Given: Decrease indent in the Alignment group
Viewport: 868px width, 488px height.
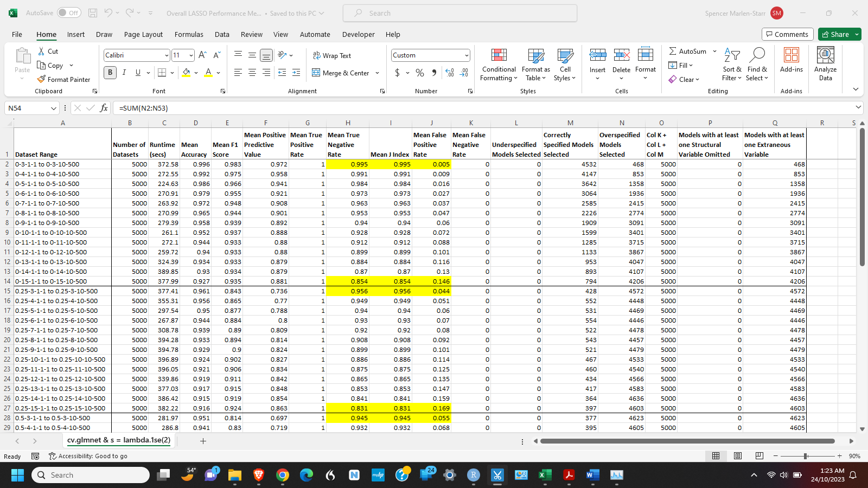Looking at the screenshot, I should [282, 73].
